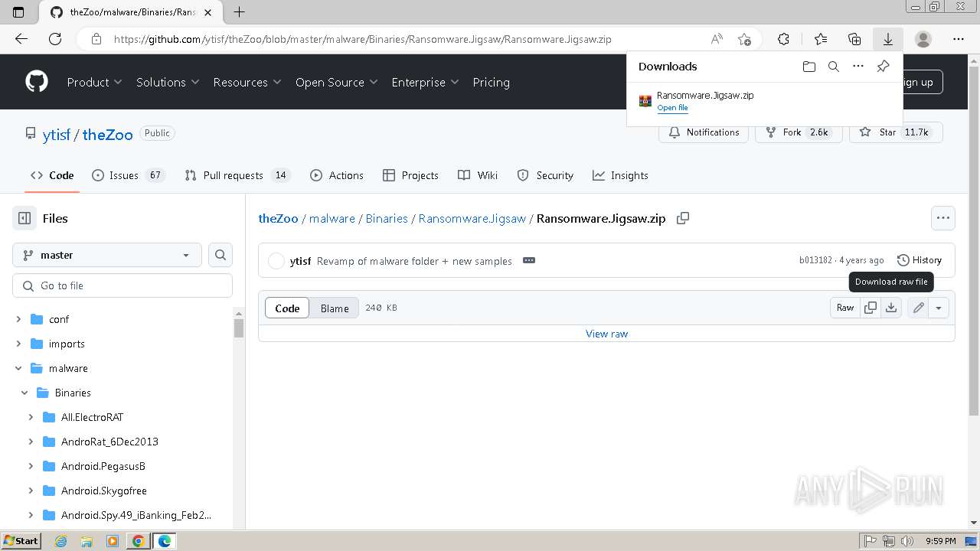Open the Solutions dropdown menu
980x551 pixels.
168,82
